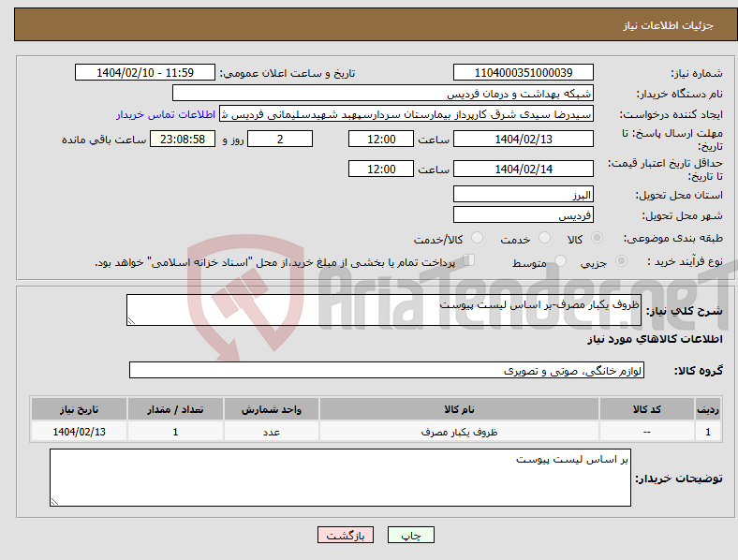Click the تعداد / مقدار column header
The height and width of the screenshot is (560, 738).
coord(175,409)
